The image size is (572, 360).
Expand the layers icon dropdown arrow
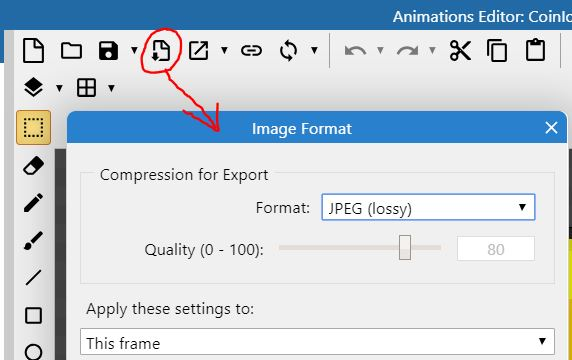point(59,88)
